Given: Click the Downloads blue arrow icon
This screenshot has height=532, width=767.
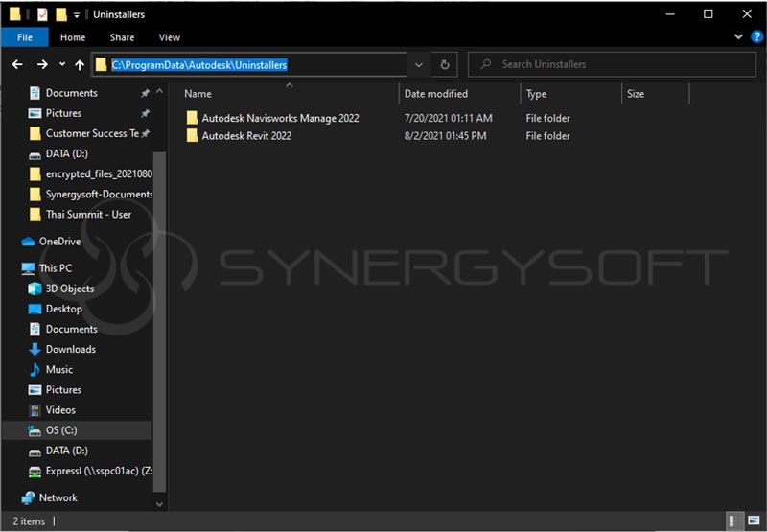Looking at the screenshot, I should (x=35, y=350).
